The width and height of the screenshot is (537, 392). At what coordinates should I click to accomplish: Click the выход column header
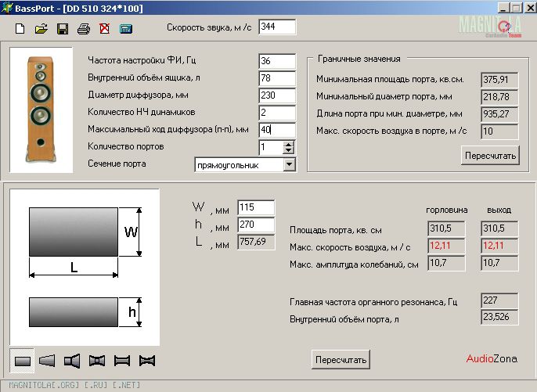click(499, 210)
